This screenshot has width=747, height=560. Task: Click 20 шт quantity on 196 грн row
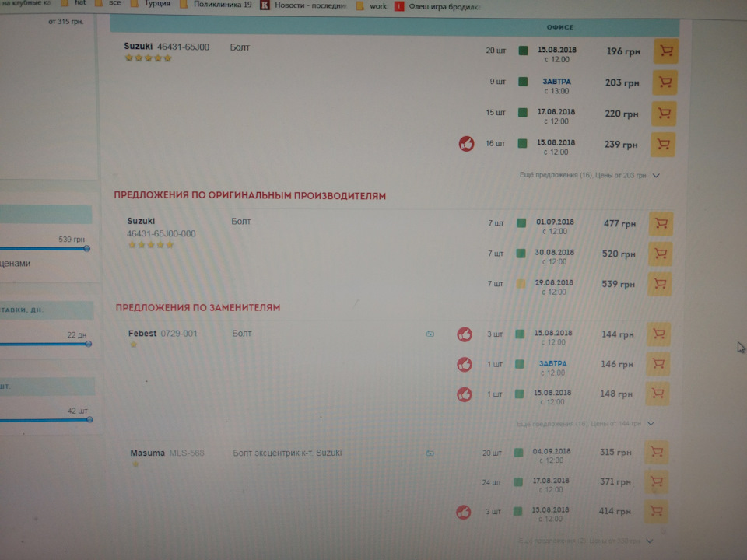click(496, 50)
